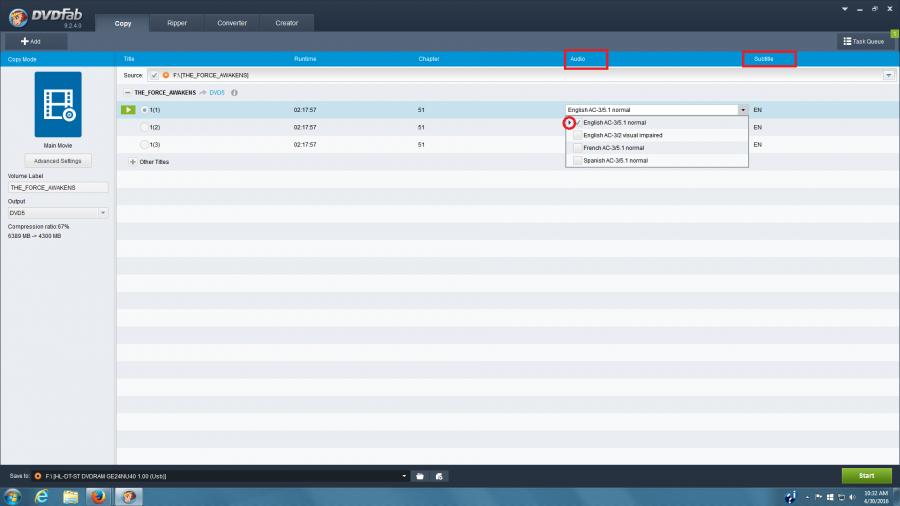Image resolution: width=900 pixels, height=506 pixels.
Task: Open Firefox from the Windows taskbar
Action: pyautogui.click(x=98, y=496)
